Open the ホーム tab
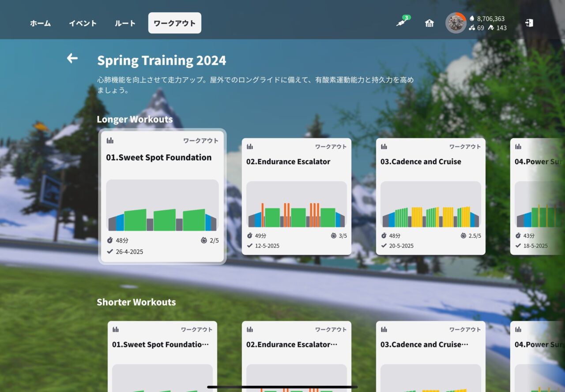This screenshot has height=392, width=565. coord(40,23)
